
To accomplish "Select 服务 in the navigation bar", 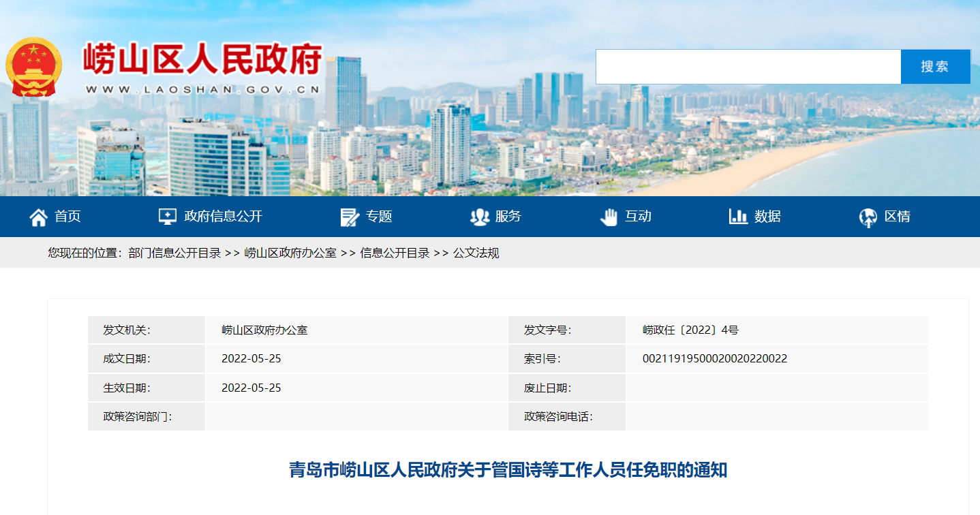I will 508,217.
